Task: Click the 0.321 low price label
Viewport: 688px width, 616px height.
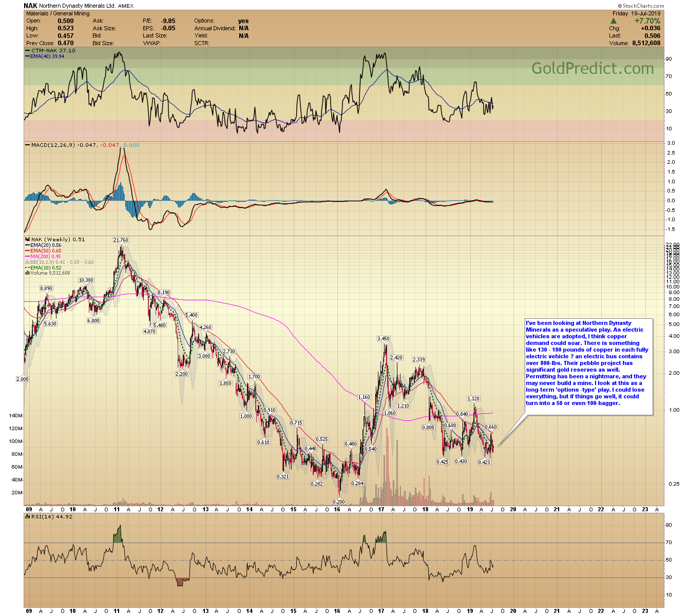Action: pyautogui.click(x=283, y=477)
